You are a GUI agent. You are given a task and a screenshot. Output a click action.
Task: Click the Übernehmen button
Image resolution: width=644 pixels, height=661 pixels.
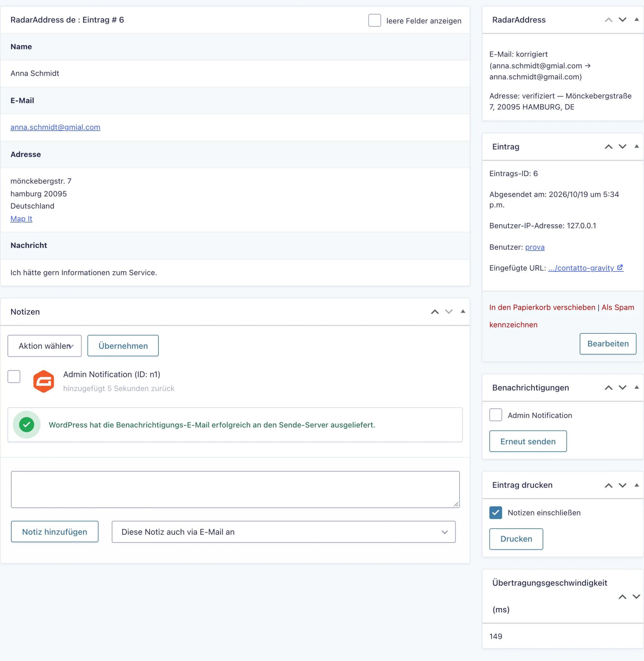click(123, 346)
